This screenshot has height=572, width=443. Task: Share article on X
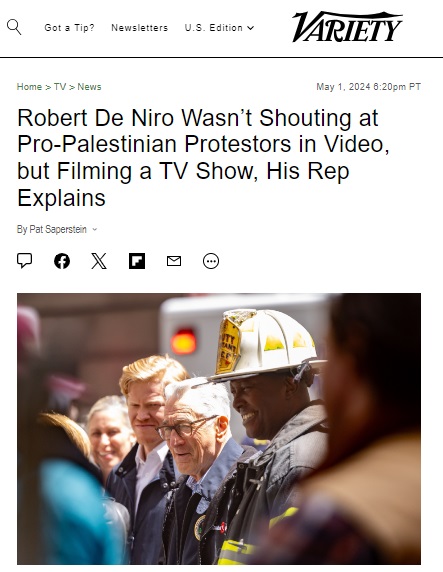coord(99,261)
